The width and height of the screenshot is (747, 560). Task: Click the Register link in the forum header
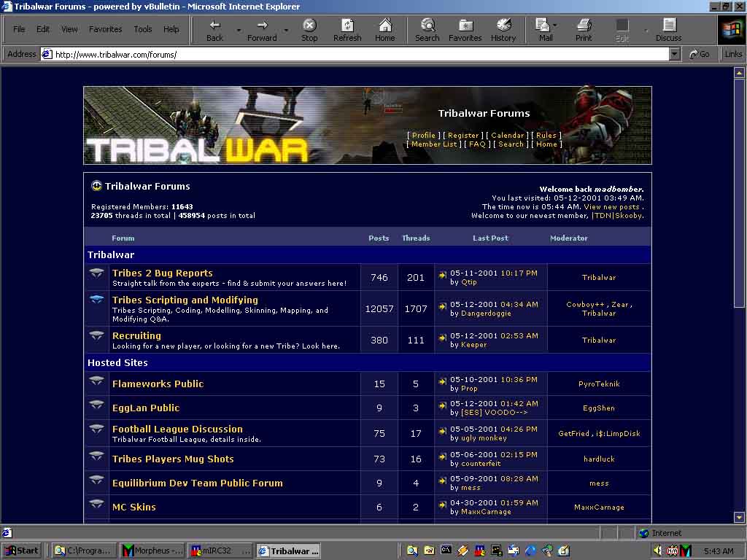click(463, 135)
